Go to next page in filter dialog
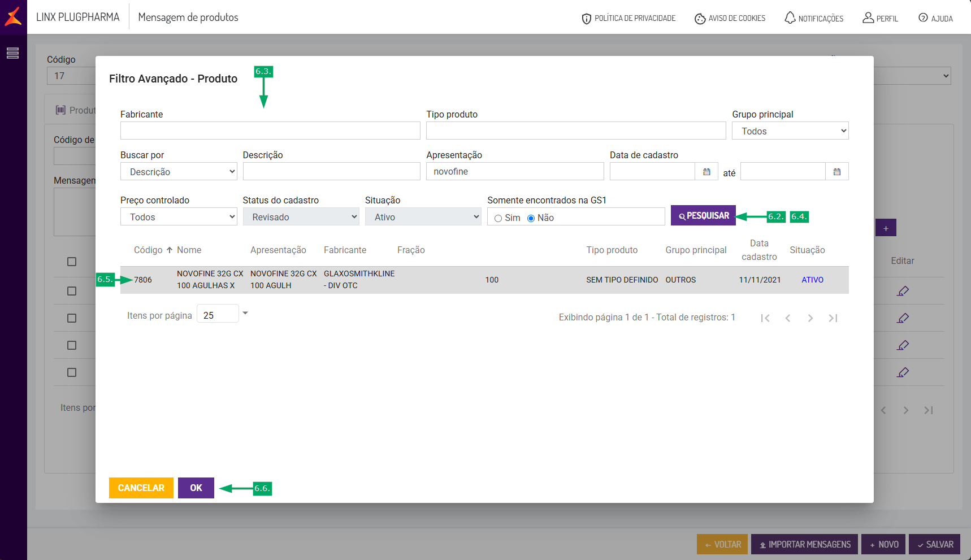This screenshot has width=971, height=560. 810,318
